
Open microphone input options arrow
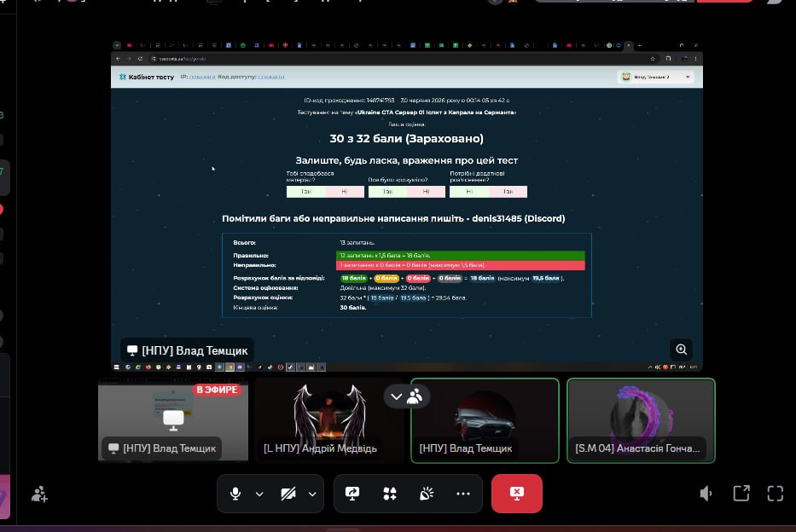point(259,494)
